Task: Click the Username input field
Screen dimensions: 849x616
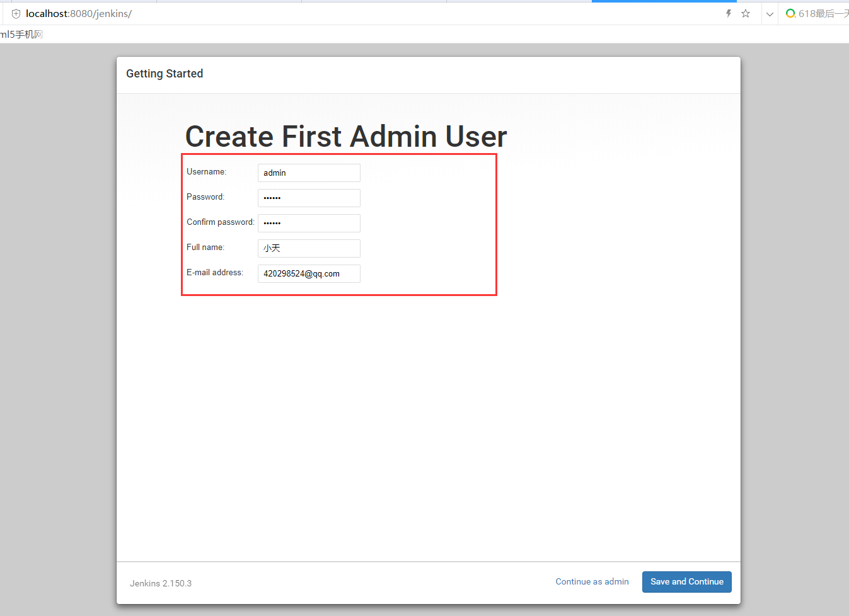Action: pos(309,173)
